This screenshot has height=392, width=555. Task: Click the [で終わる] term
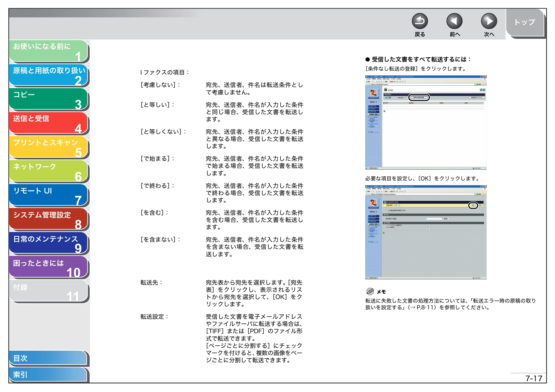(158, 186)
